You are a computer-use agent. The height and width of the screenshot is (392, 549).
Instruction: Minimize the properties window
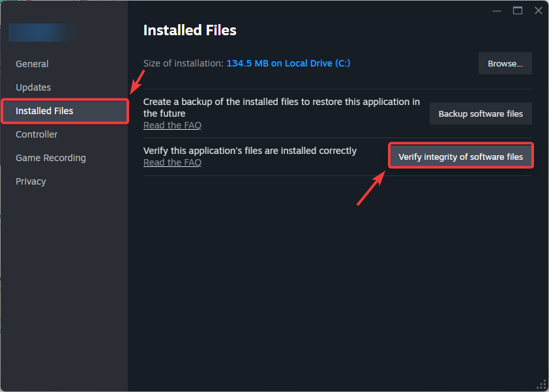tap(497, 10)
